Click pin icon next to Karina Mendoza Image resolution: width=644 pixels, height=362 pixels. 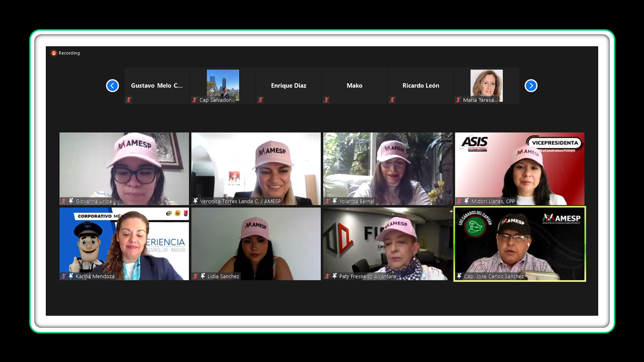click(x=71, y=276)
